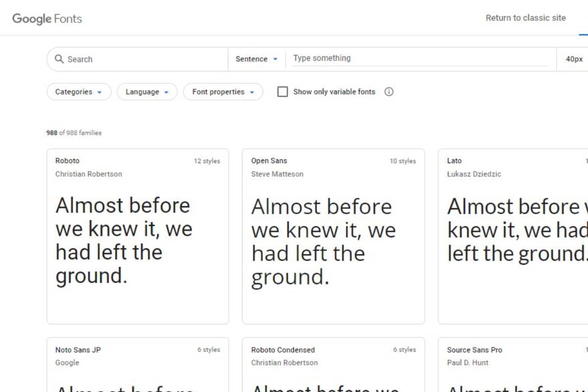Image resolution: width=588 pixels, height=392 pixels.
Task: Open the Open Sans font card
Action: click(x=333, y=236)
